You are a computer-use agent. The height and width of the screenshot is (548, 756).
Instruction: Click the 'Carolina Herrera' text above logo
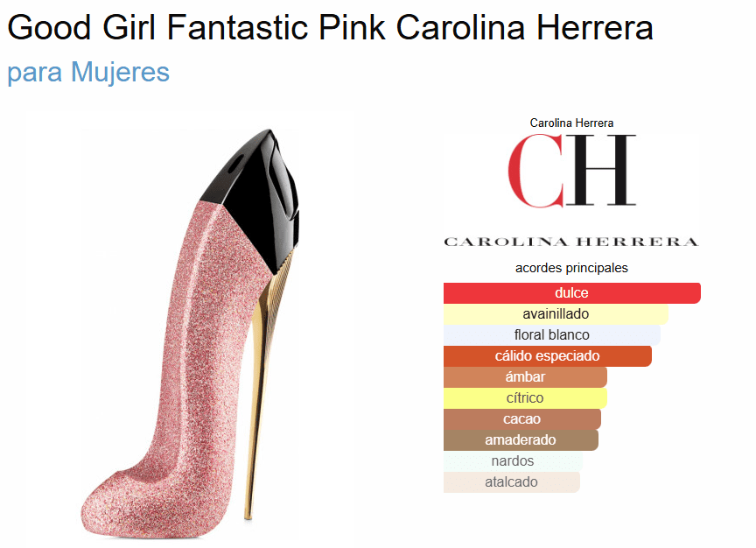coord(572,123)
